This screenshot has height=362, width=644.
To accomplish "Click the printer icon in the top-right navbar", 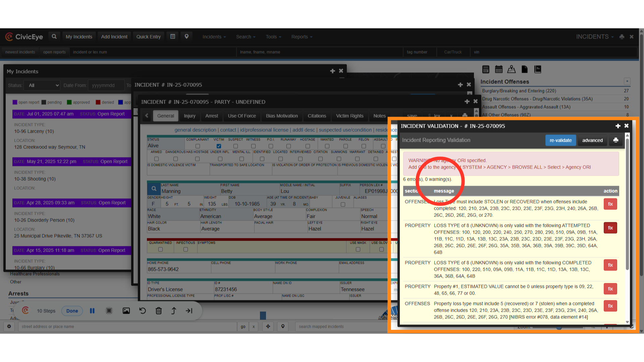I will 622,37.
